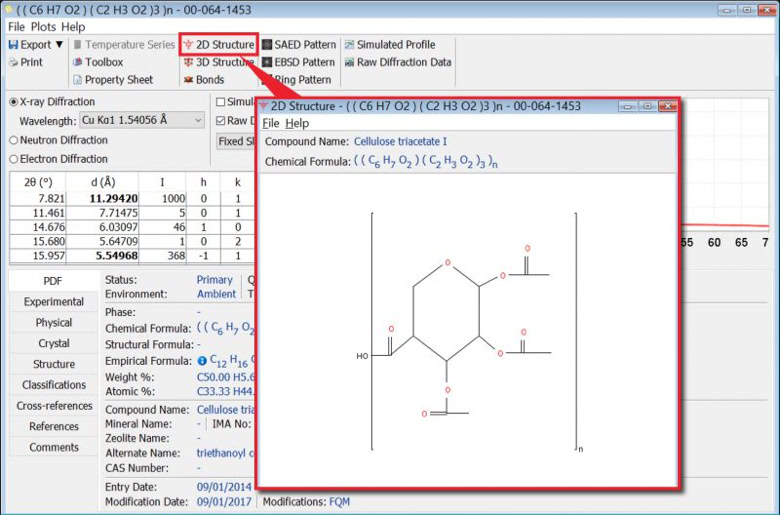Show the EBSD Pattern
This screenshot has width=780, height=515.
pyautogui.click(x=298, y=62)
